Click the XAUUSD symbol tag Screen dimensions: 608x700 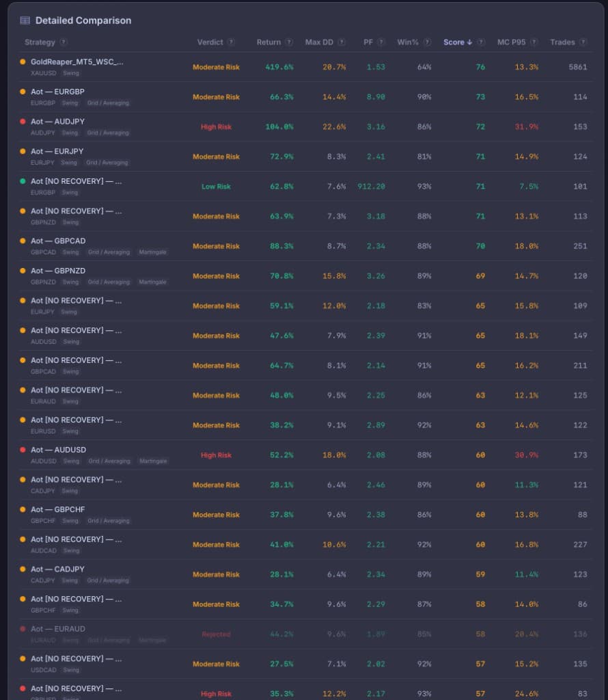pyautogui.click(x=43, y=73)
